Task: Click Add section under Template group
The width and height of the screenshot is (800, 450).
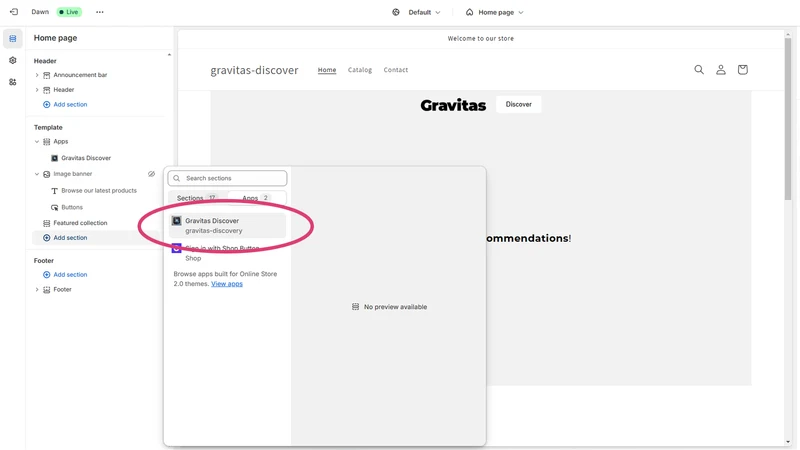Action: tap(70, 238)
